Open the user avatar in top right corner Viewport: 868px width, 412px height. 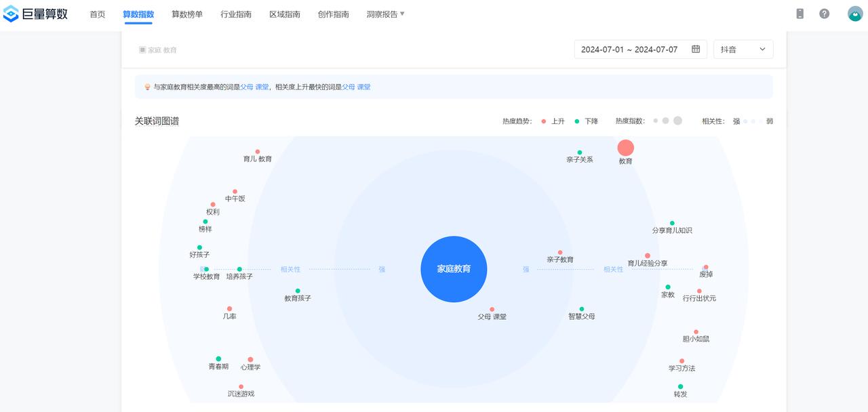854,12
